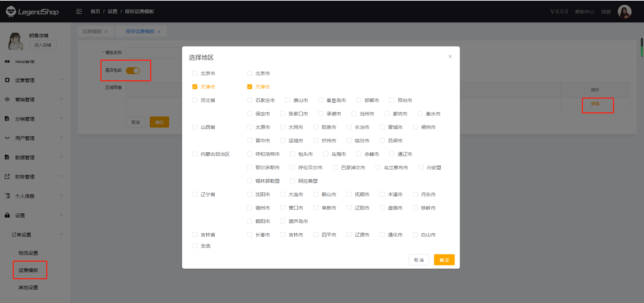
Task: Open 物流设置 in the sidebar menu
Action: pyautogui.click(x=28, y=253)
